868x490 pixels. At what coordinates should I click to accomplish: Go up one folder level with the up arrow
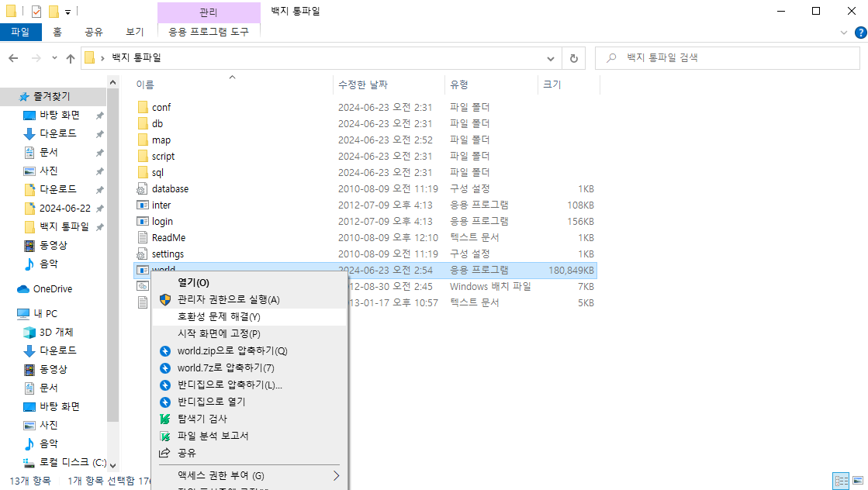pos(71,58)
